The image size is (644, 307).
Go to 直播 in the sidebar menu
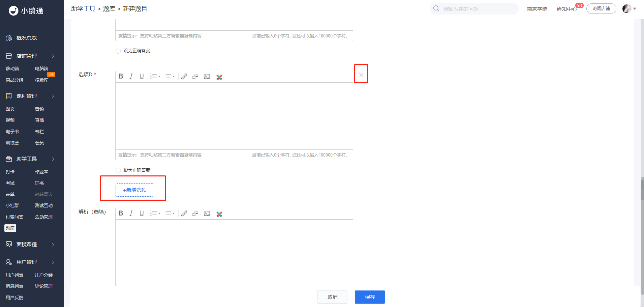(x=39, y=120)
